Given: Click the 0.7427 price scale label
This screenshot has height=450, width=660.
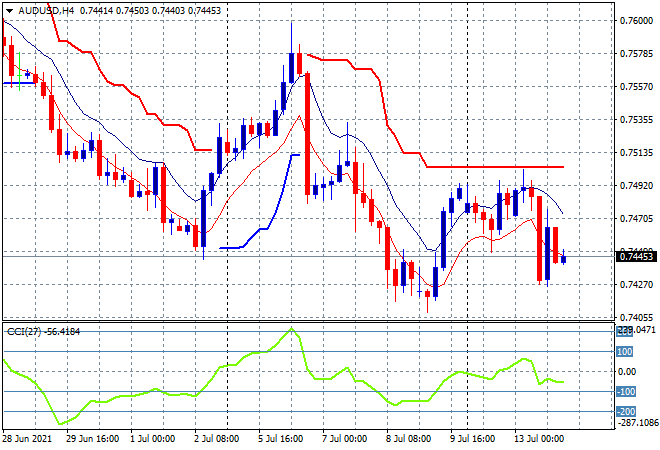Looking at the screenshot, I should [631, 285].
